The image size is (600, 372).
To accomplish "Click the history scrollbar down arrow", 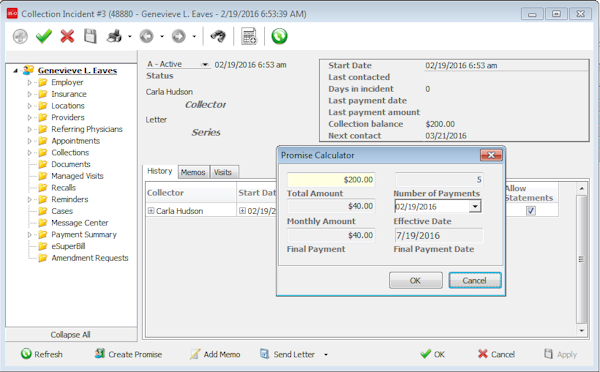I will [x=582, y=330].
